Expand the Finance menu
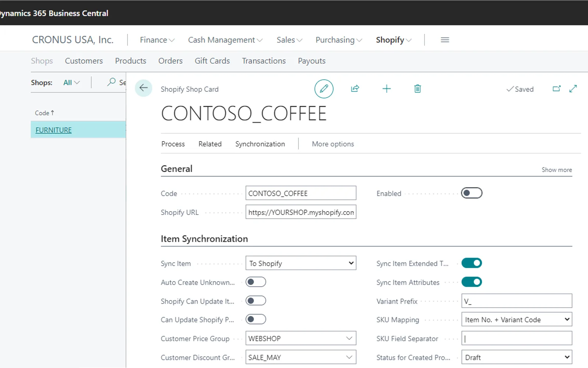This screenshot has height=368, width=588. (157, 40)
